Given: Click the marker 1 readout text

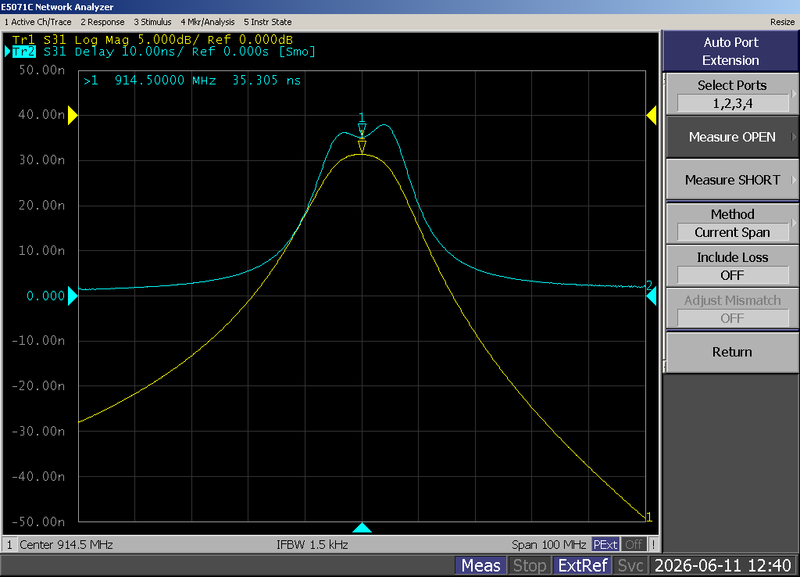Looking at the screenshot, I should 192,80.
